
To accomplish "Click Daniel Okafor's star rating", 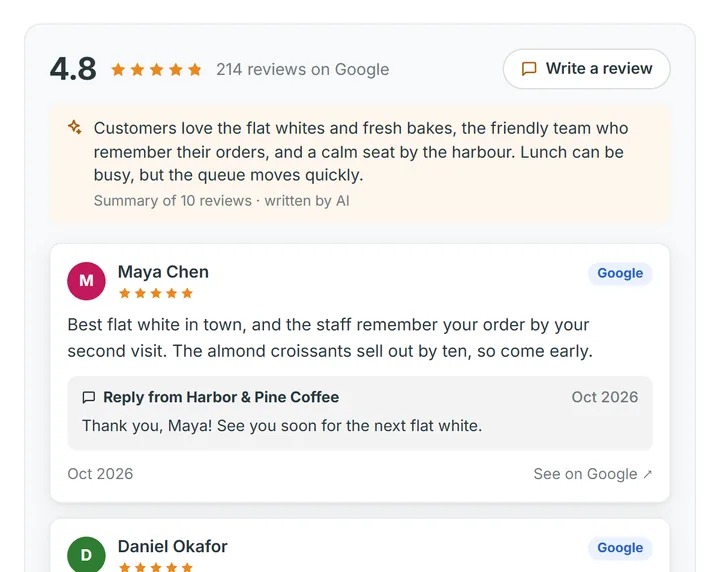I will coord(156,567).
